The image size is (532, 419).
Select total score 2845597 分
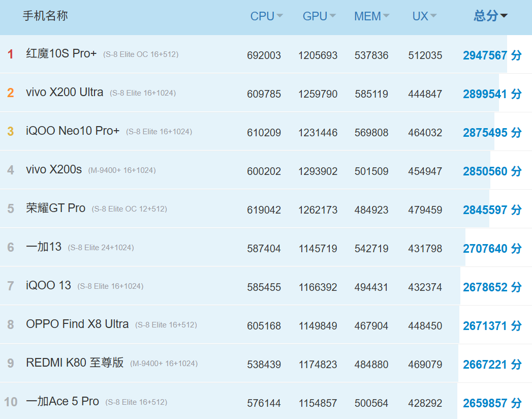pos(492,210)
